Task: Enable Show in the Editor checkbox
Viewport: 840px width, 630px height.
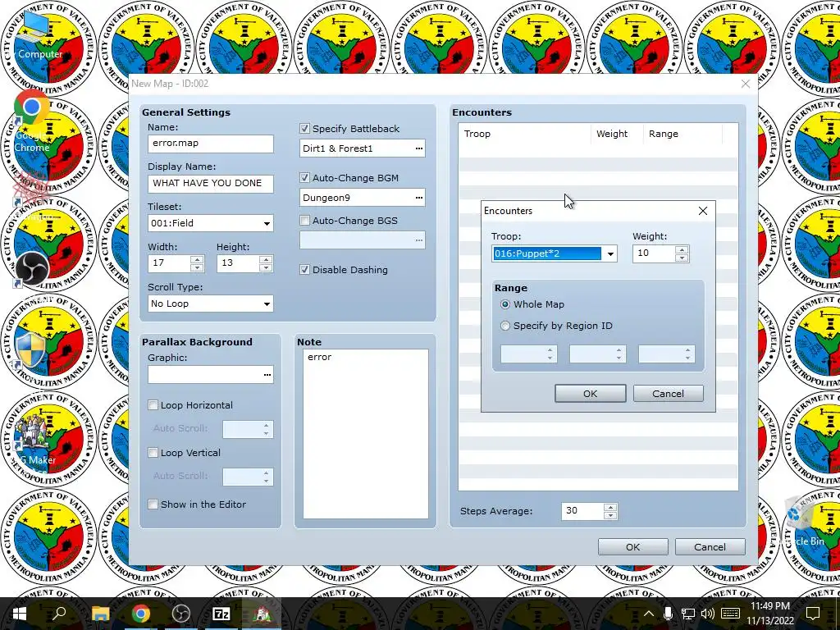Action: 153,504
